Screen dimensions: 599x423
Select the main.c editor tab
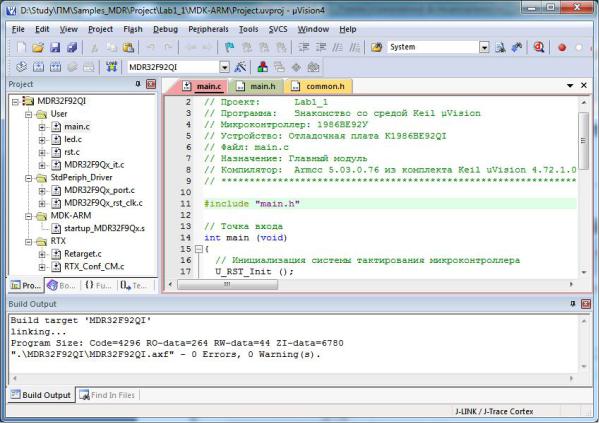(x=202, y=86)
